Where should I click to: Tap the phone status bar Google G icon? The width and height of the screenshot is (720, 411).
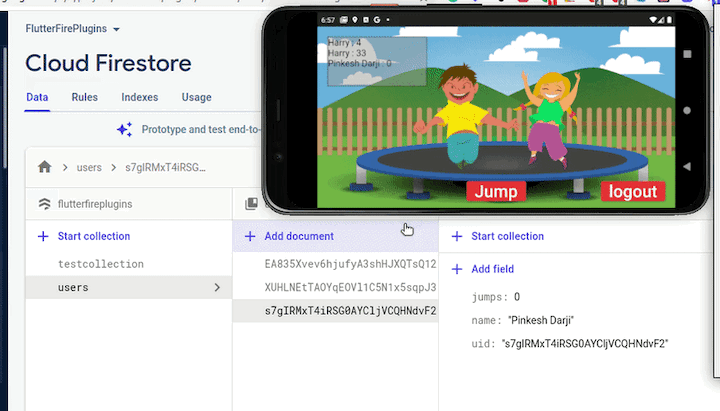point(377,20)
